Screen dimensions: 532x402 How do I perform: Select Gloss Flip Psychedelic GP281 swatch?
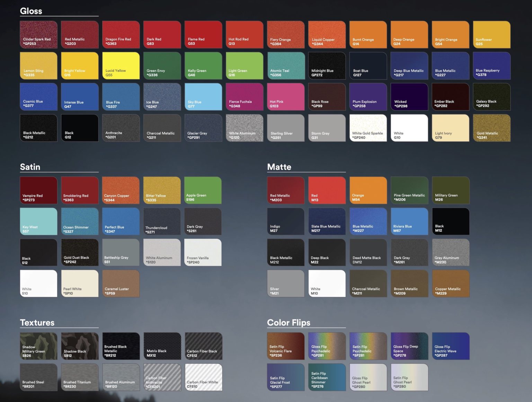click(x=327, y=346)
